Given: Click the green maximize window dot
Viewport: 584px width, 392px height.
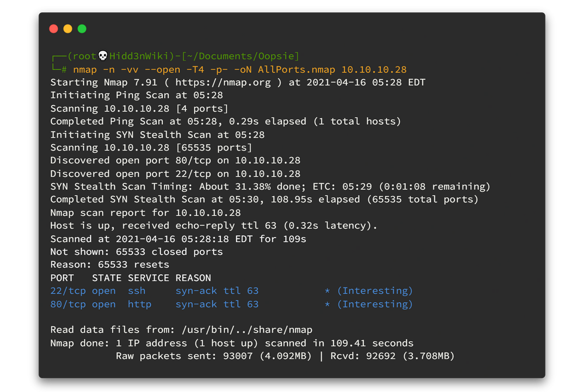Looking at the screenshot, I should tap(82, 29).
